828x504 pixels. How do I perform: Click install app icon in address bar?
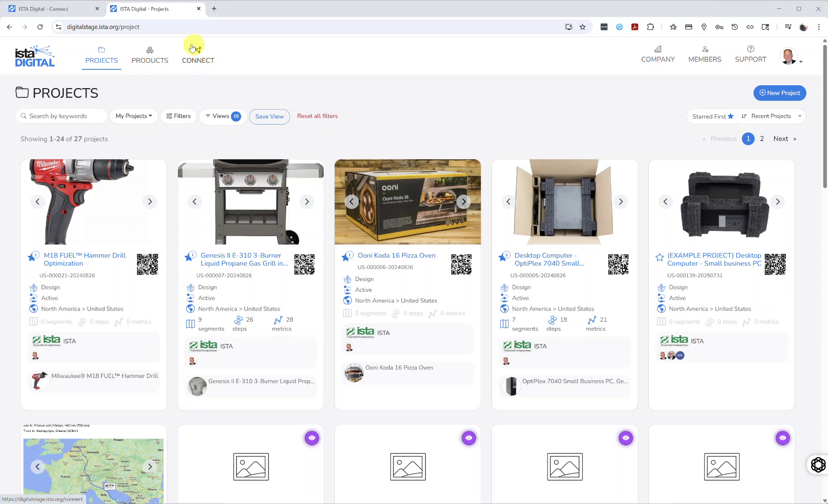569,27
